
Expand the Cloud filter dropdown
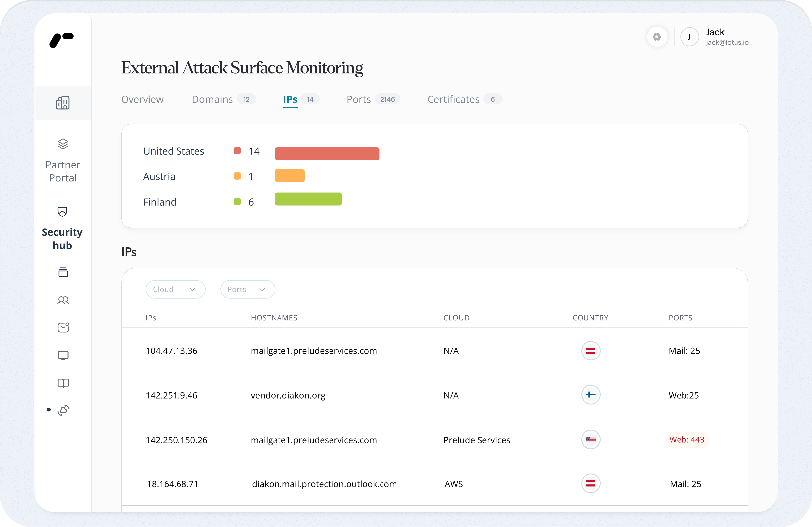point(175,289)
